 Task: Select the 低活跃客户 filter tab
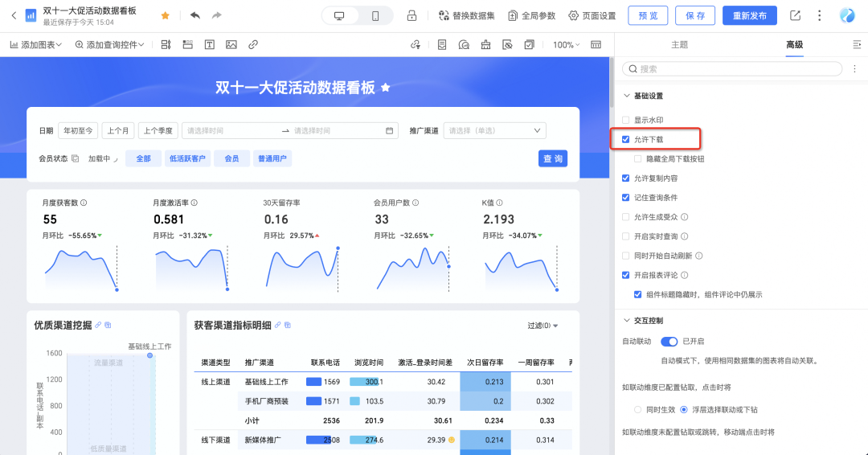(x=187, y=158)
